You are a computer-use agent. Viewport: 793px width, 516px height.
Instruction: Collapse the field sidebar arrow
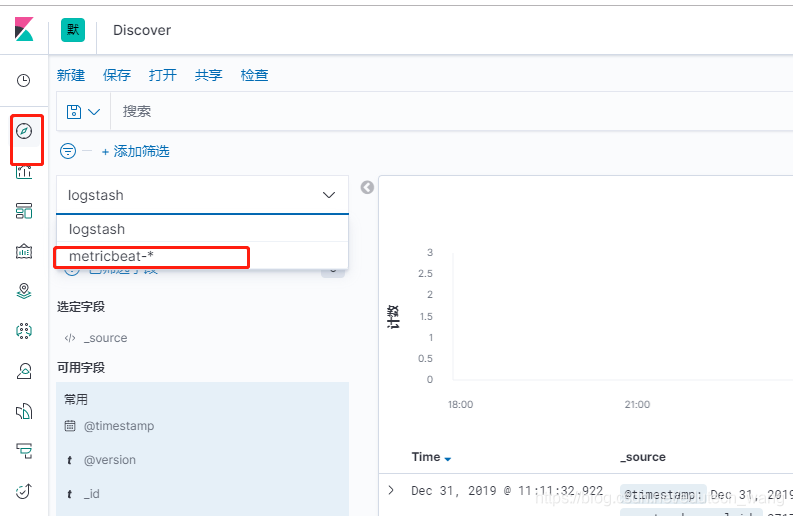pyautogui.click(x=367, y=188)
